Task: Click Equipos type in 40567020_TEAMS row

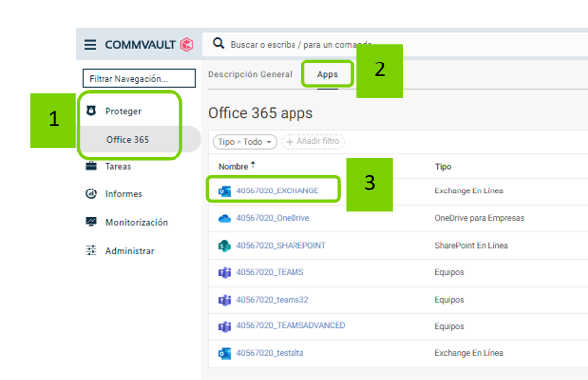Action: click(449, 272)
